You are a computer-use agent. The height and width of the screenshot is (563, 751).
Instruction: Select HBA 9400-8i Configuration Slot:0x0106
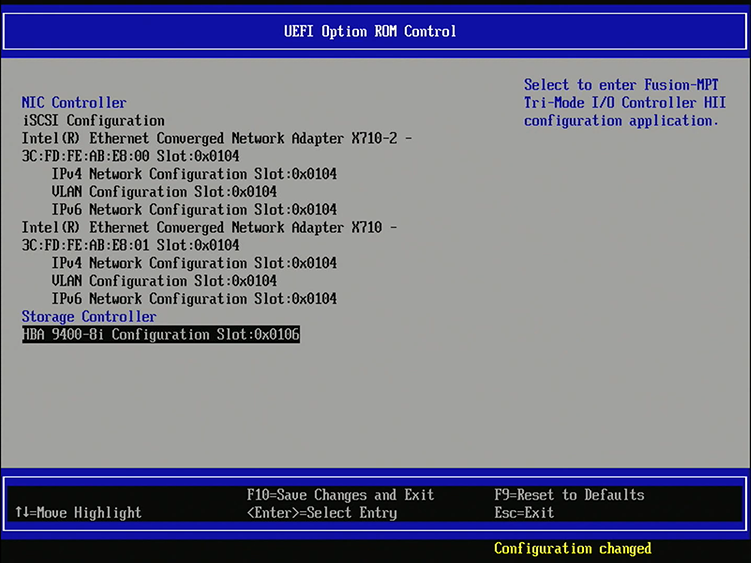161,334
